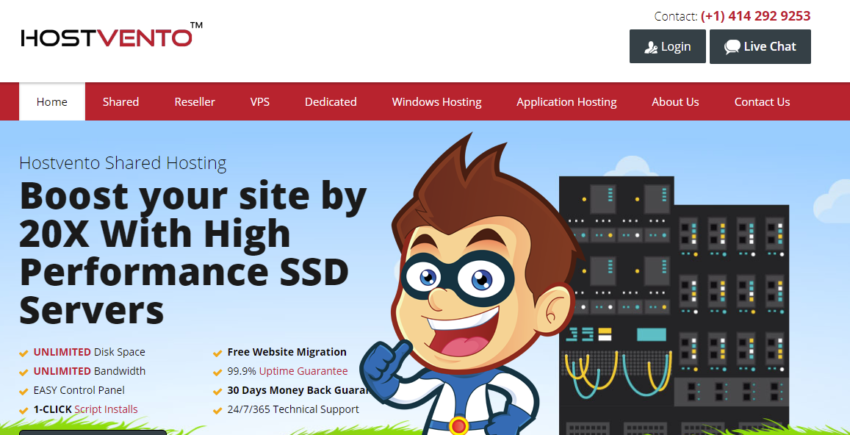Click the Hostvento logo

(x=112, y=35)
